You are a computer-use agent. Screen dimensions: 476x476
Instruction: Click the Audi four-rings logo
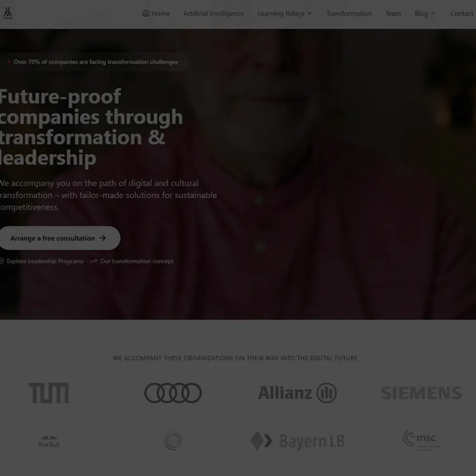click(173, 393)
